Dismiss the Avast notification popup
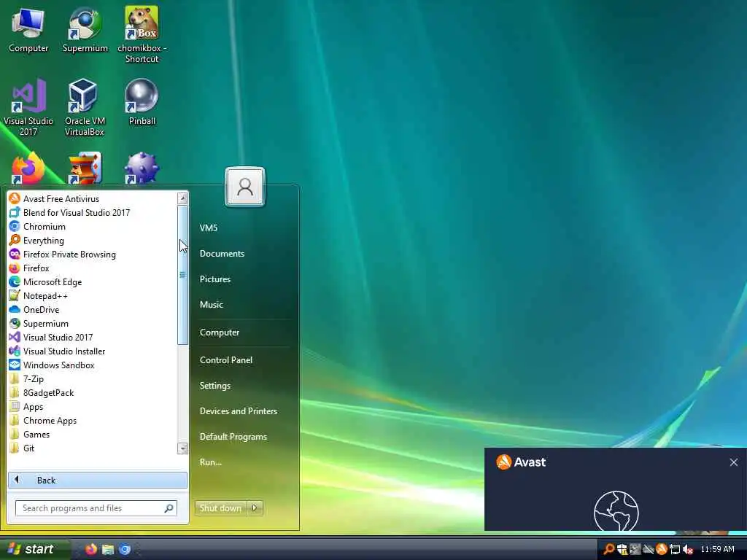The width and height of the screenshot is (747, 560). pos(734,462)
